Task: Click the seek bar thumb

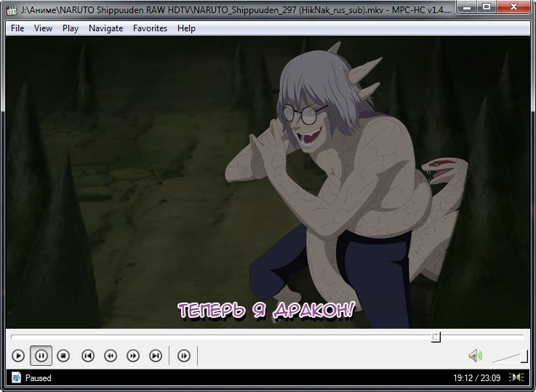Action: pyautogui.click(x=436, y=337)
